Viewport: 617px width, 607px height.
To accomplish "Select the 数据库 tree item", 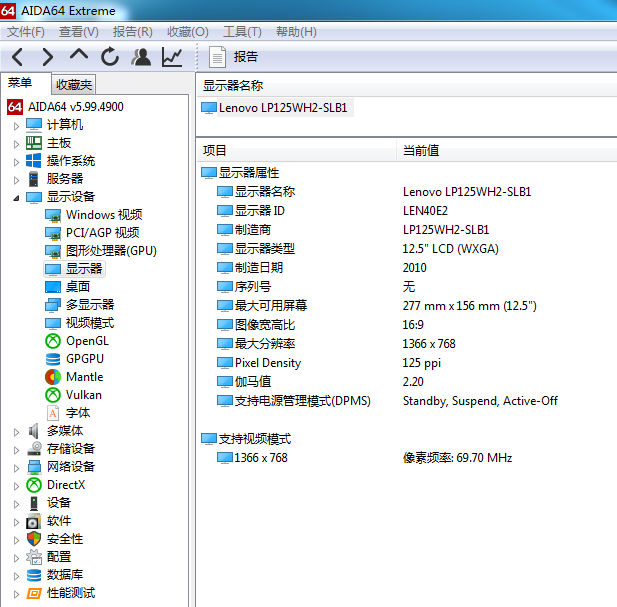I will (65, 575).
